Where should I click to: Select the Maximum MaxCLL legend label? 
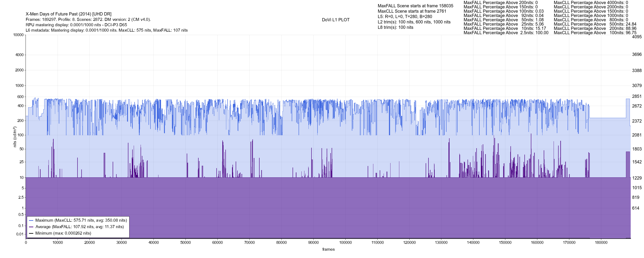pos(81,220)
